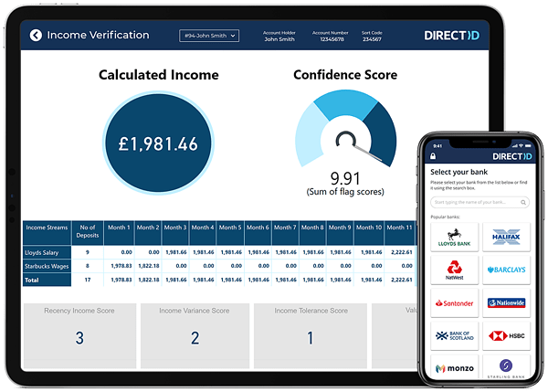The width and height of the screenshot is (548, 392).
Task: Open the Income Variance Score card
Action: [x=195, y=335]
